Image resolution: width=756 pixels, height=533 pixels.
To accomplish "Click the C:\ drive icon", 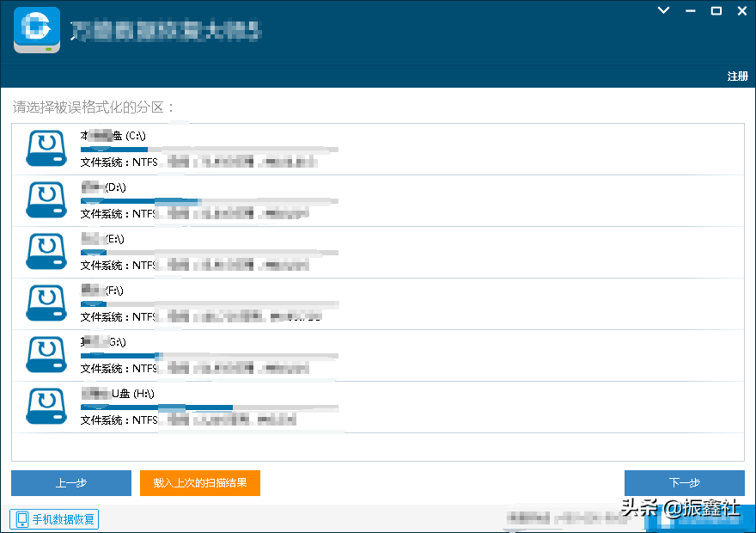I will pyautogui.click(x=46, y=148).
